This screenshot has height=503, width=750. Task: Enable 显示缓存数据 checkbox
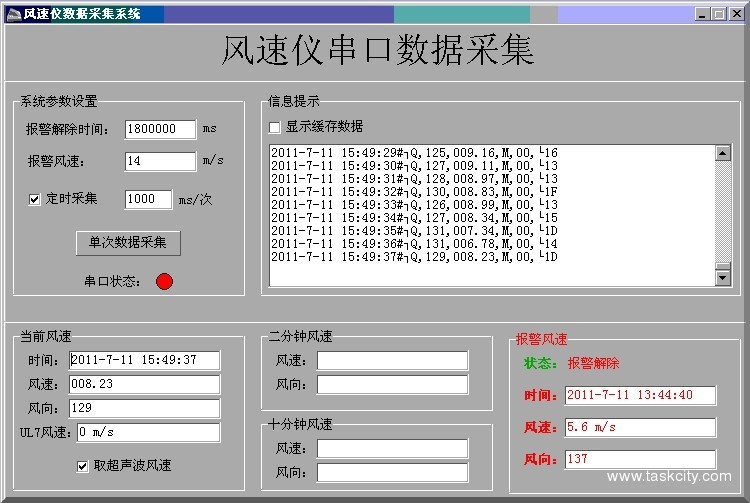tap(275, 127)
